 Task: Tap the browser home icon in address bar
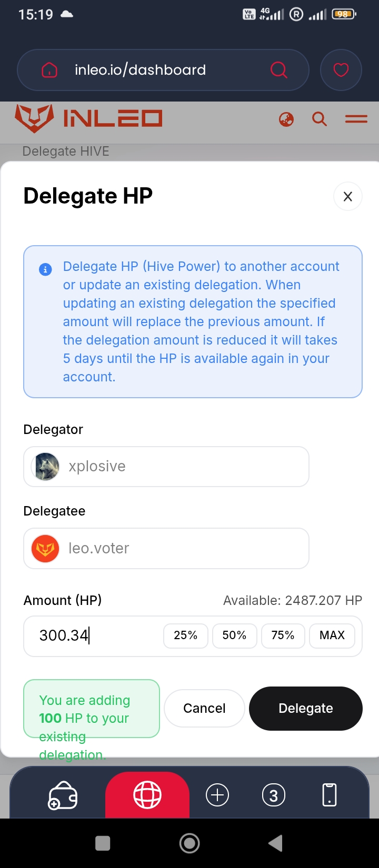coord(49,70)
